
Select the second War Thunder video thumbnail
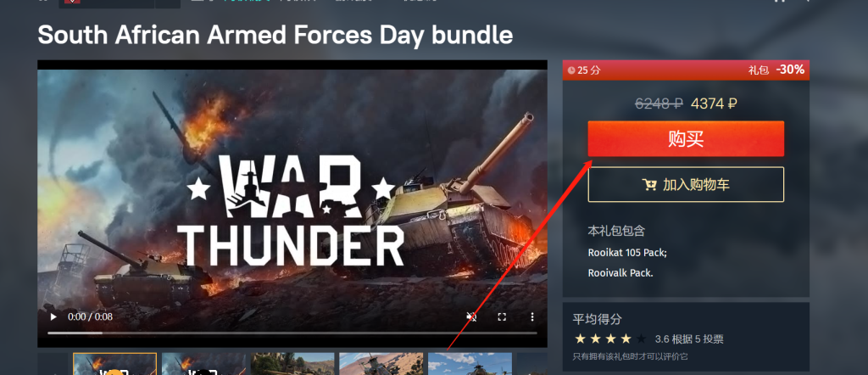click(203, 364)
